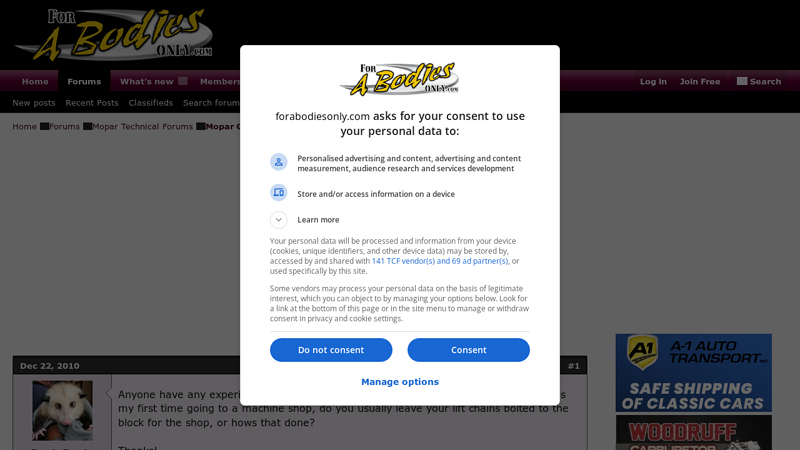Click Join Free link
Image resolution: width=800 pixels, height=450 pixels.
[700, 82]
